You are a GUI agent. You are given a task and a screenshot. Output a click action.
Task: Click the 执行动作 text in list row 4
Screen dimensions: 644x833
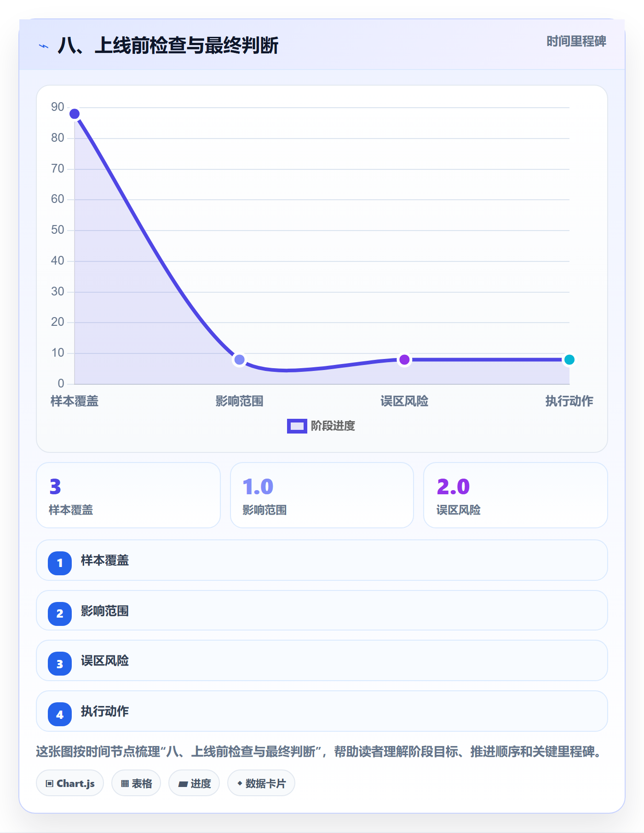point(105,712)
